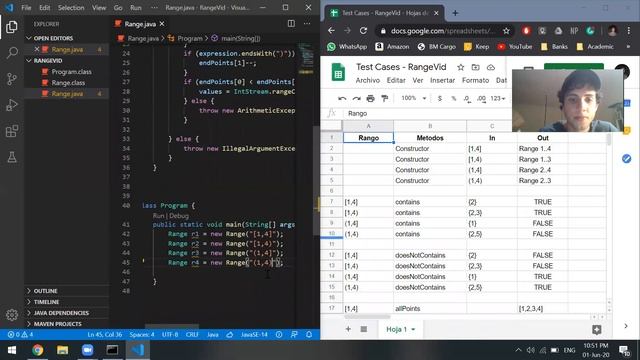The image size is (640, 360).
Task: Open the Selection menu in VS Code
Action: [71, 8]
